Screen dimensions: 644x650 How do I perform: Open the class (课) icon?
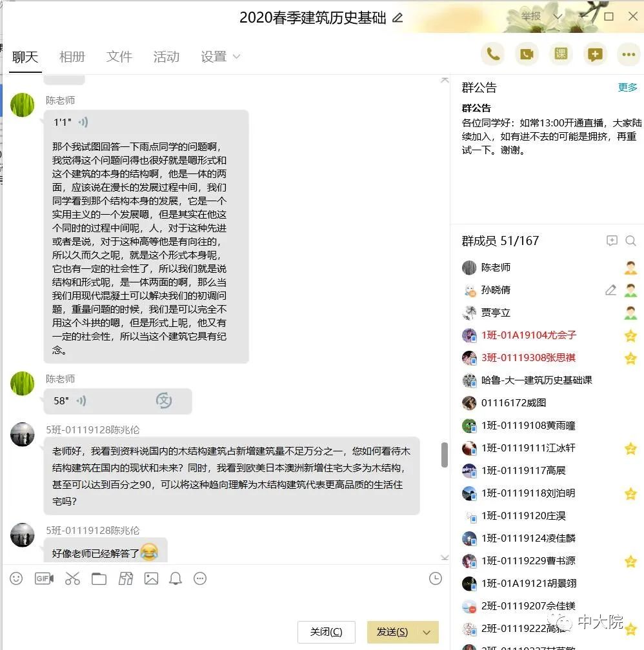coord(561,54)
